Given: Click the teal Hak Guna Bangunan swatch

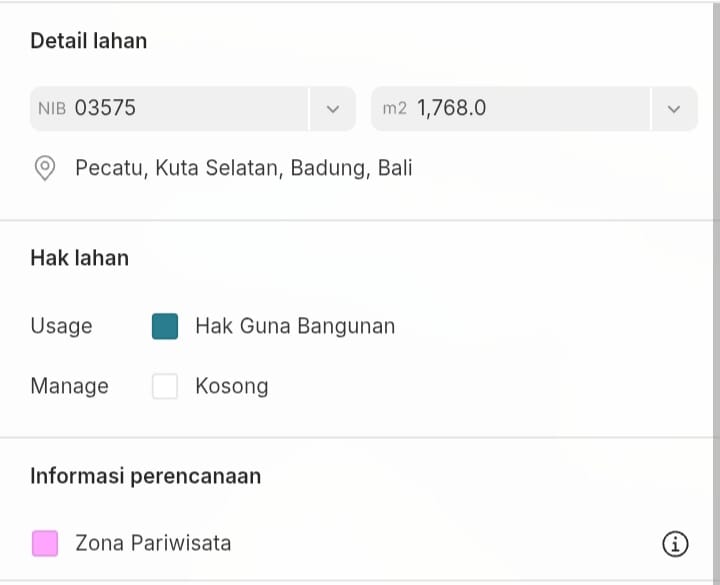Looking at the screenshot, I should click(165, 326).
